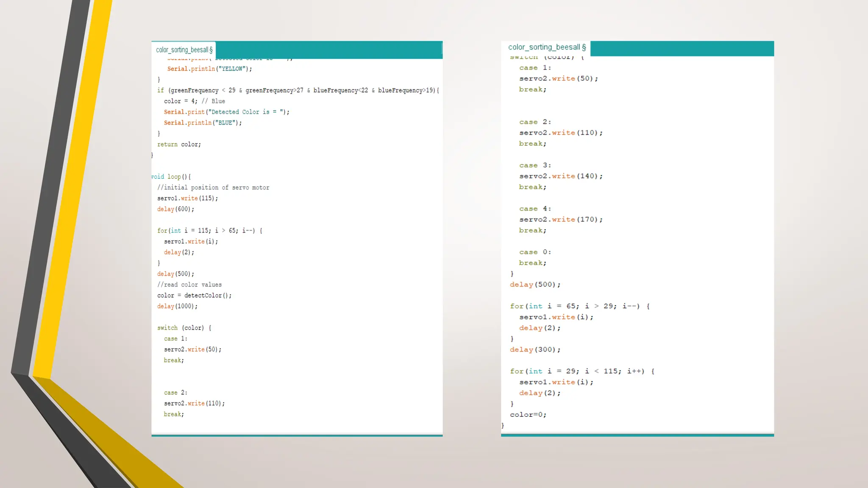Click the initial position of servo motor comment
The width and height of the screenshot is (868, 488).
(213, 187)
